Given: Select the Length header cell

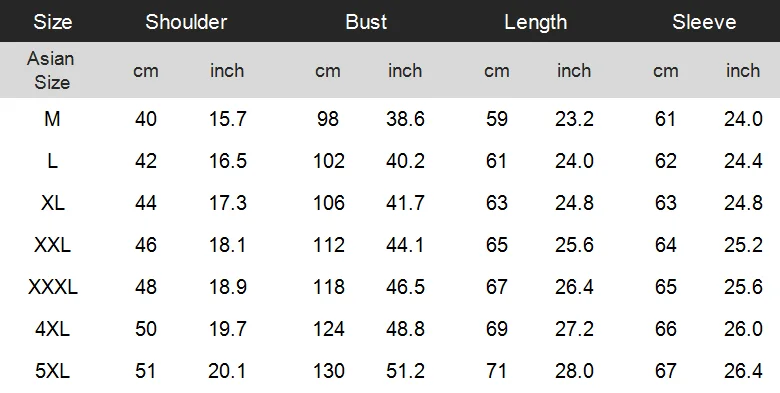Looking at the screenshot, I should pyautogui.click(x=535, y=22).
